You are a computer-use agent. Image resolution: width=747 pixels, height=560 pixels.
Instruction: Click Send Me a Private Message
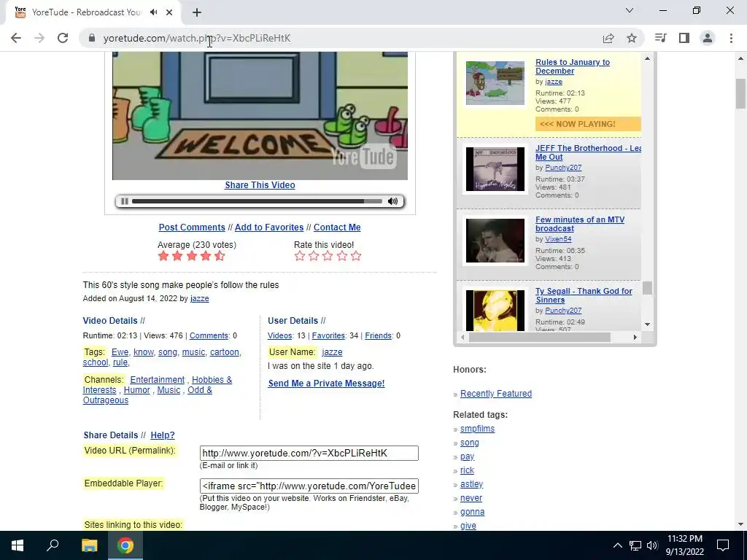point(326,384)
